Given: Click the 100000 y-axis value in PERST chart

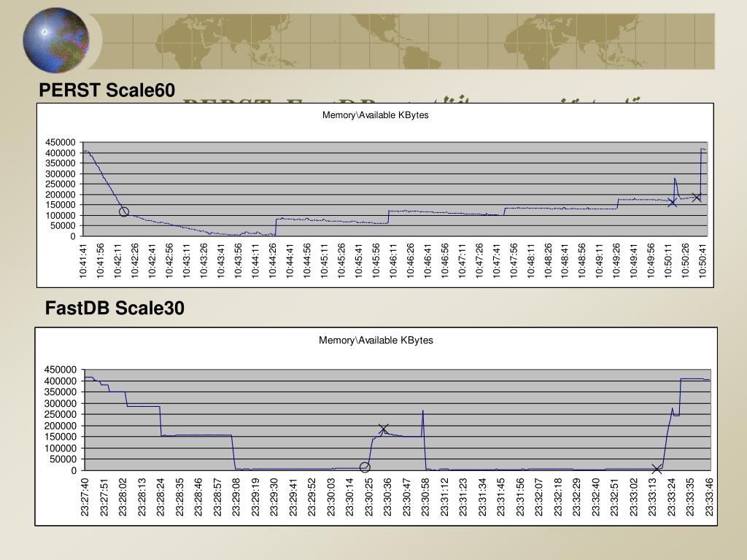Looking at the screenshot, I should (x=61, y=215).
